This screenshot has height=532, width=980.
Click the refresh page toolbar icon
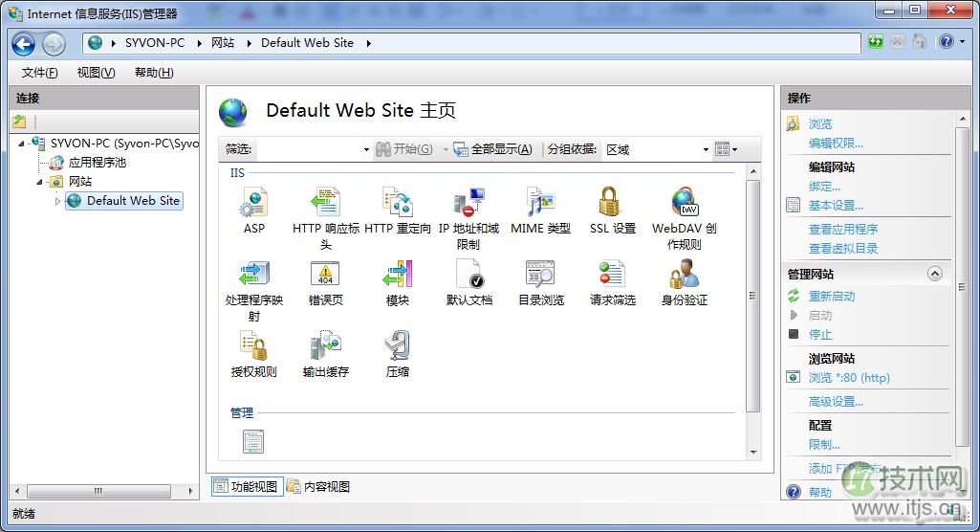pyautogui.click(x=876, y=42)
